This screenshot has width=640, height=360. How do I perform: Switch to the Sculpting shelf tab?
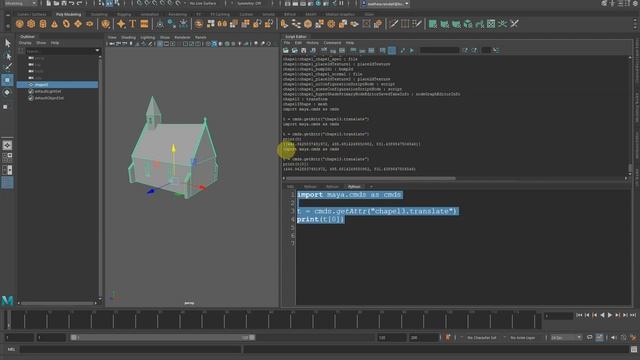point(99,14)
